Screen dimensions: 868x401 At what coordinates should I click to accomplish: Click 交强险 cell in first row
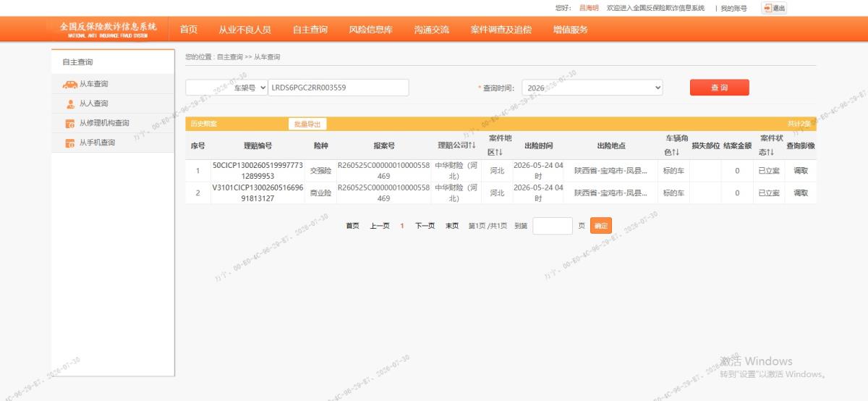click(320, 172)
